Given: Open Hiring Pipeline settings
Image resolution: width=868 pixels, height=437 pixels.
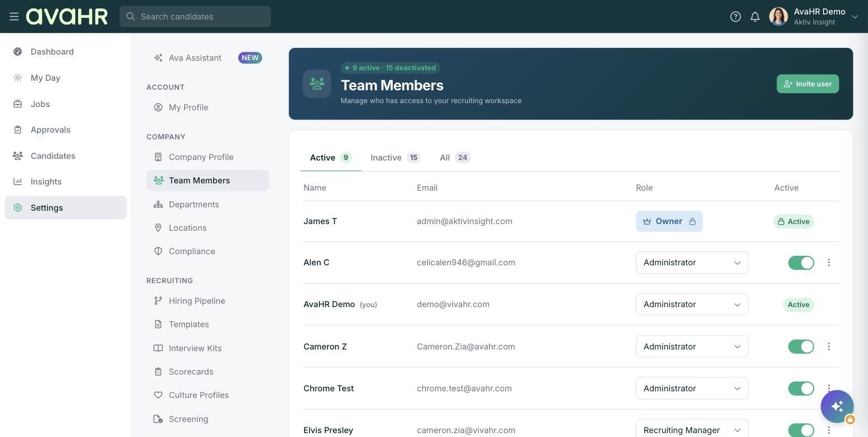Looking at the screenshot, I should (x=208, y=301).
